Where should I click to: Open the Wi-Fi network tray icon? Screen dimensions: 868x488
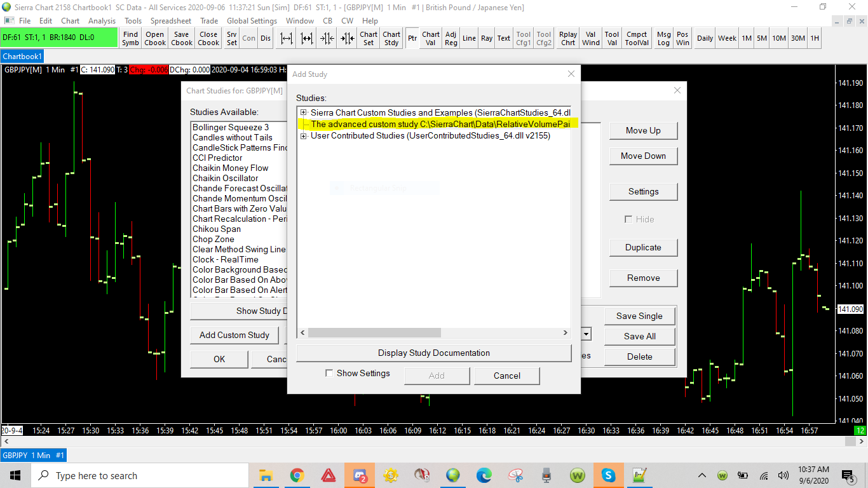point(764,475)
